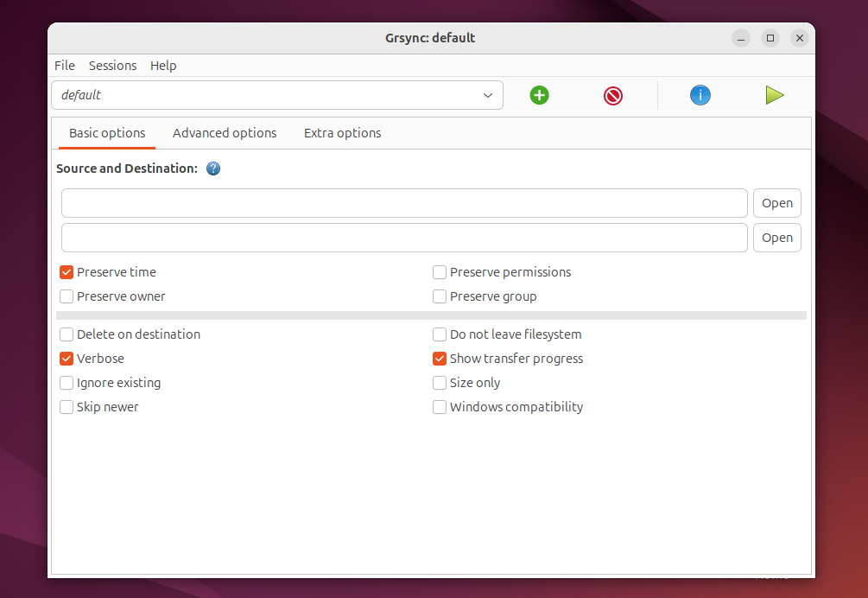868x598 pixels.
Task: Enable Do not leave filesystem
Action: (440, 334)
